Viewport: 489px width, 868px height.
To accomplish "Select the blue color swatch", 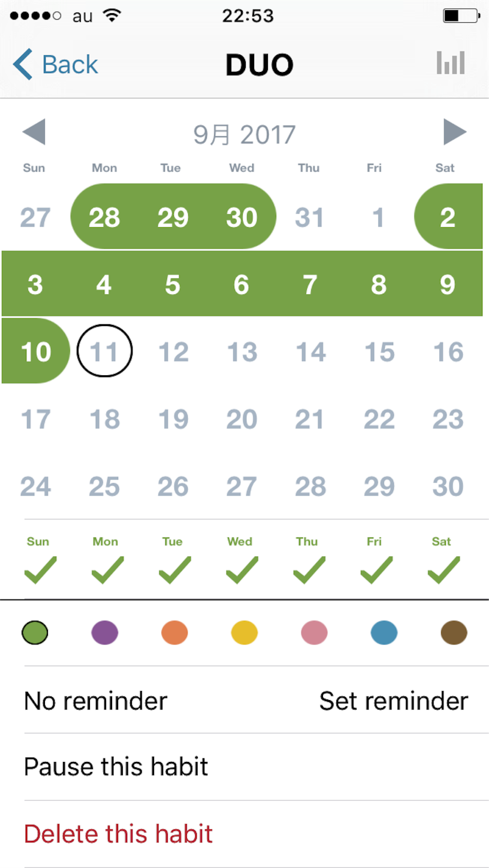I will pyautogui.click(x=384, y=632).
